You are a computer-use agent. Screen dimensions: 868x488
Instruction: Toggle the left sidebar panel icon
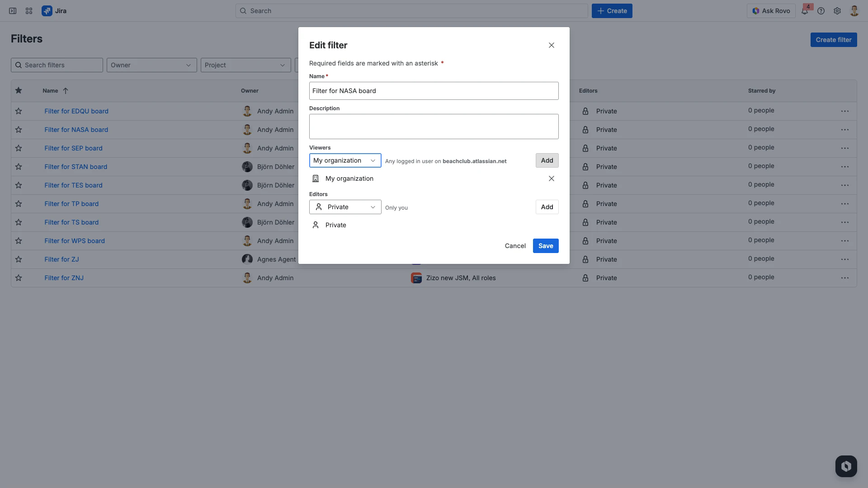click(x=12, y=10)
